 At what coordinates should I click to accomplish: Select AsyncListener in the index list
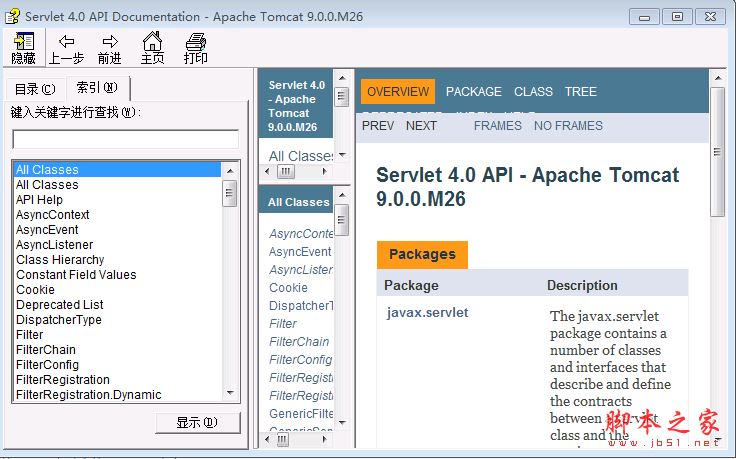tap(54, 245)
